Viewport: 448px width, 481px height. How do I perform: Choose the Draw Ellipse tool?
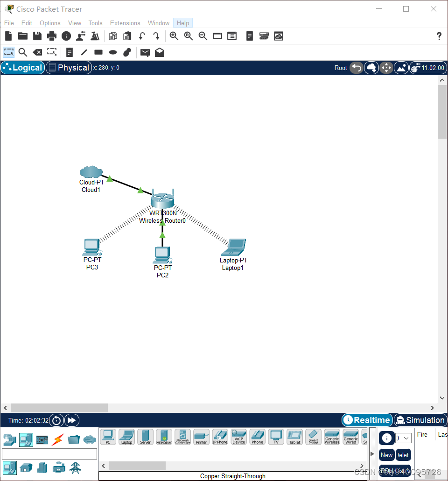[113, 52]
